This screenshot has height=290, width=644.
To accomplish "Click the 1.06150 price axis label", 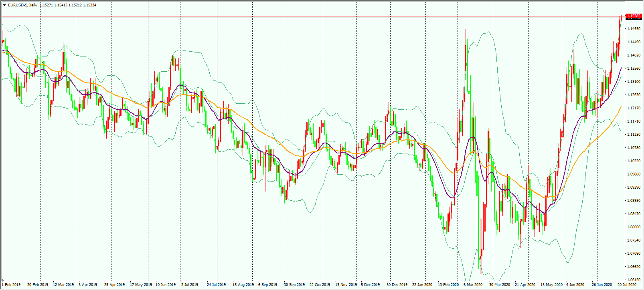I will pos(634,280).
